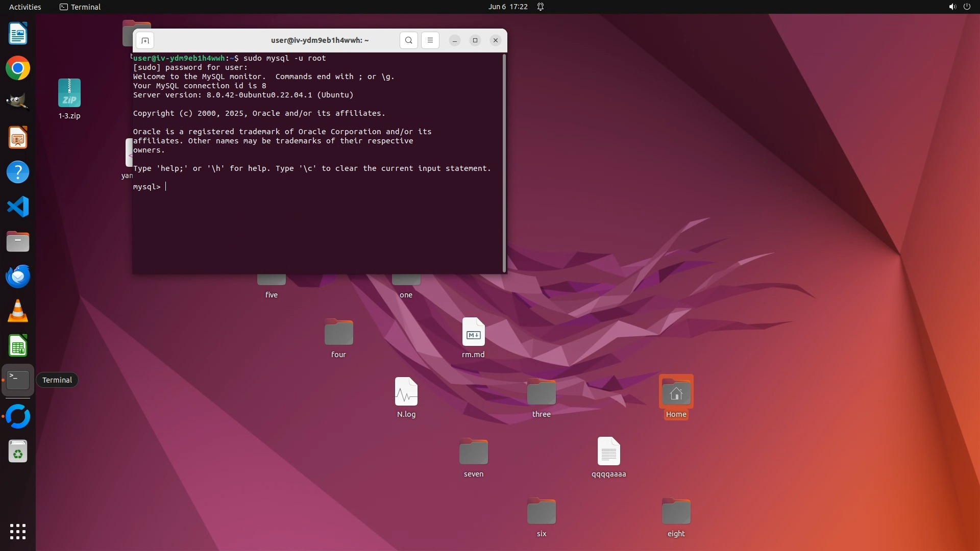This screenshot has height=551, width=980.
Task: Open LibreOffice Impress from dock
Action: pyautogui.click(x=18, y=138)
